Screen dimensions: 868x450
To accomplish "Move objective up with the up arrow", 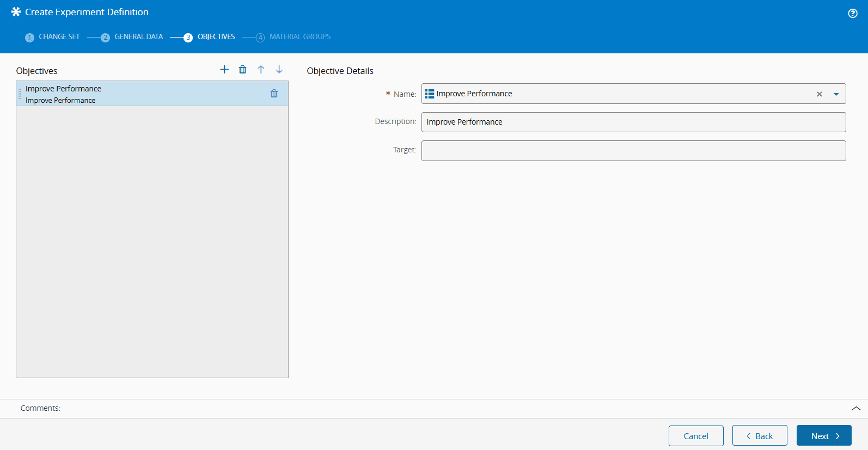I will [x=261, y=70].
